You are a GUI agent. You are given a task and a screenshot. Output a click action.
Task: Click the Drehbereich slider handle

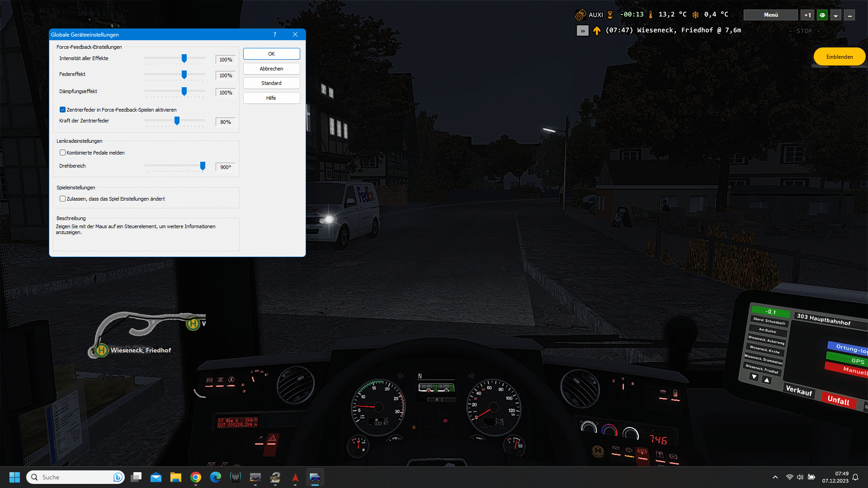pyautogui.click(x=203, y=166)
